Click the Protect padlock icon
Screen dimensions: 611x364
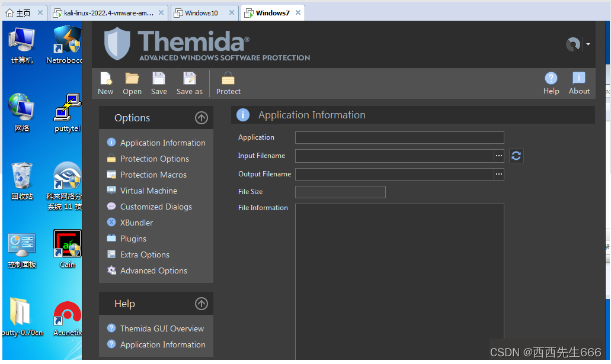coord(228,78)
